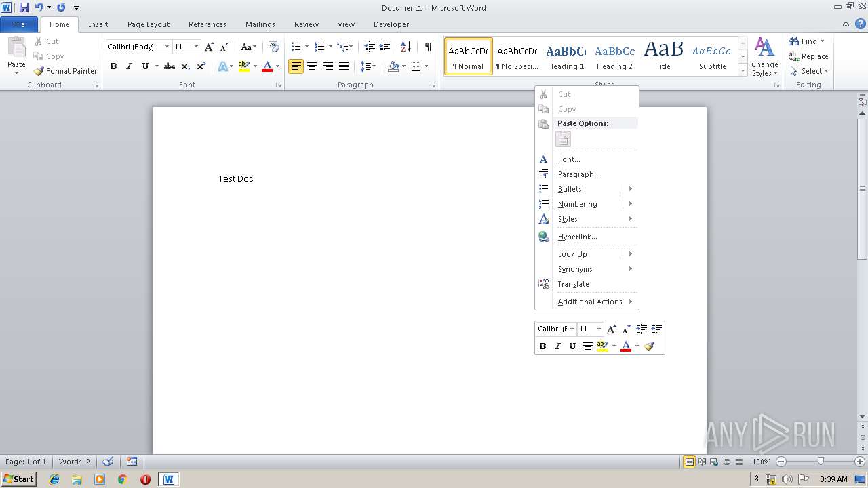Sort the paragraph text alphabetically
The image size is (868, 488).
[406, 47]
